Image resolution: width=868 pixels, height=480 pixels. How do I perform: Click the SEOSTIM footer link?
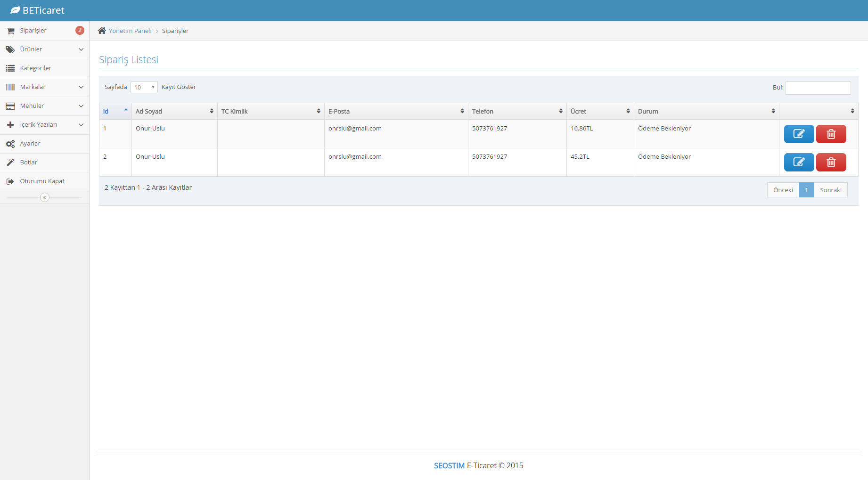[x=449, y=465]
